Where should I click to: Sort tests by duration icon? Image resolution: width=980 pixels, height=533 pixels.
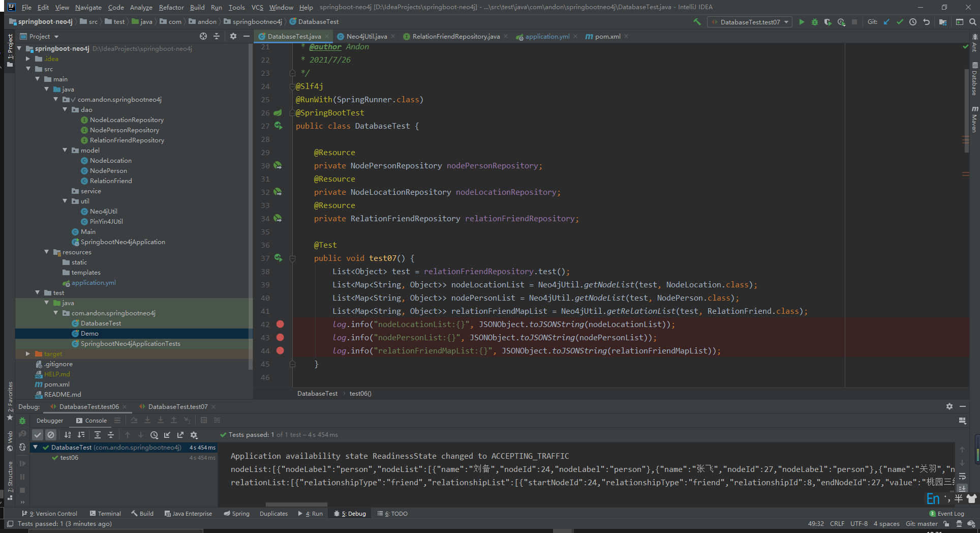point(81,435)
